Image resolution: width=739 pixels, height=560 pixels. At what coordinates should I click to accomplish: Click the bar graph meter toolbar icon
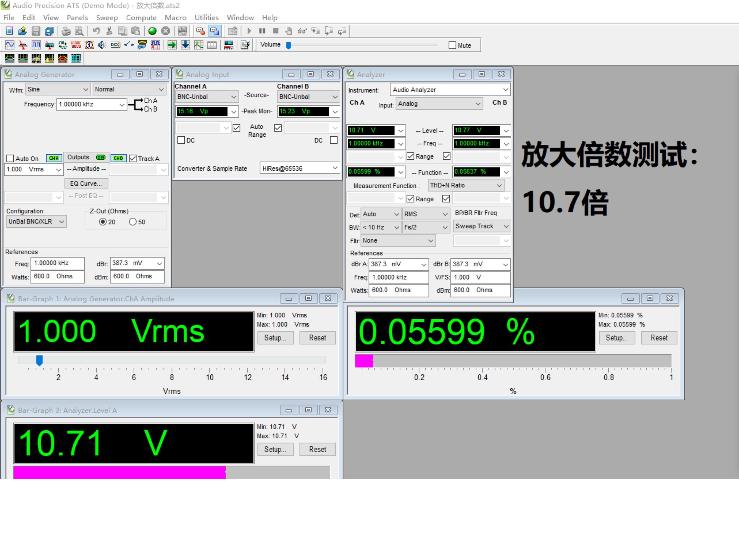[x=229, y=45]
